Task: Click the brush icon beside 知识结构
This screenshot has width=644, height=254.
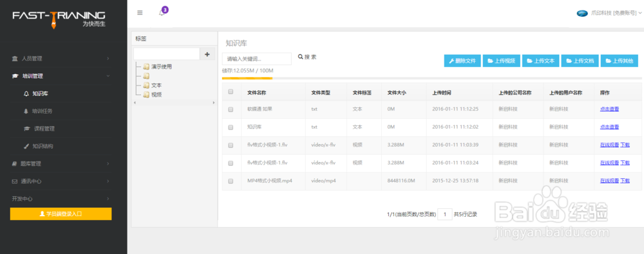Action: [x=26, y=146]
